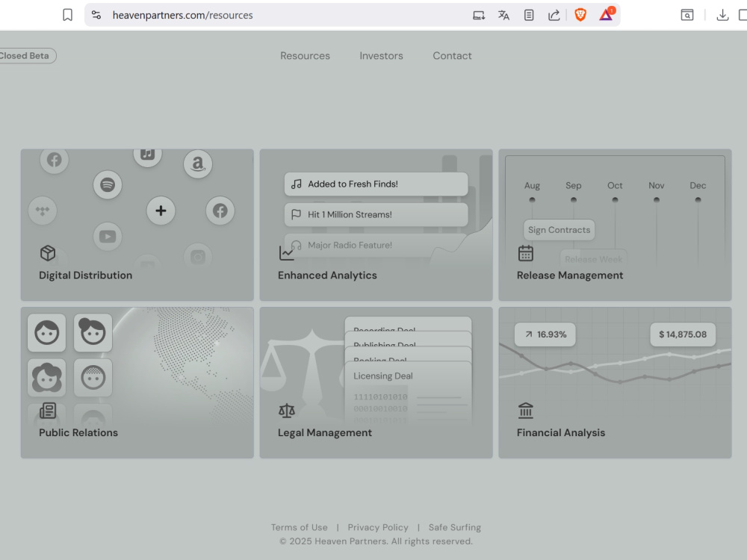Click the curly-haired avatar thumbnail
The height and width of the screenshot is (560, 747).
(x=46, y=378)
